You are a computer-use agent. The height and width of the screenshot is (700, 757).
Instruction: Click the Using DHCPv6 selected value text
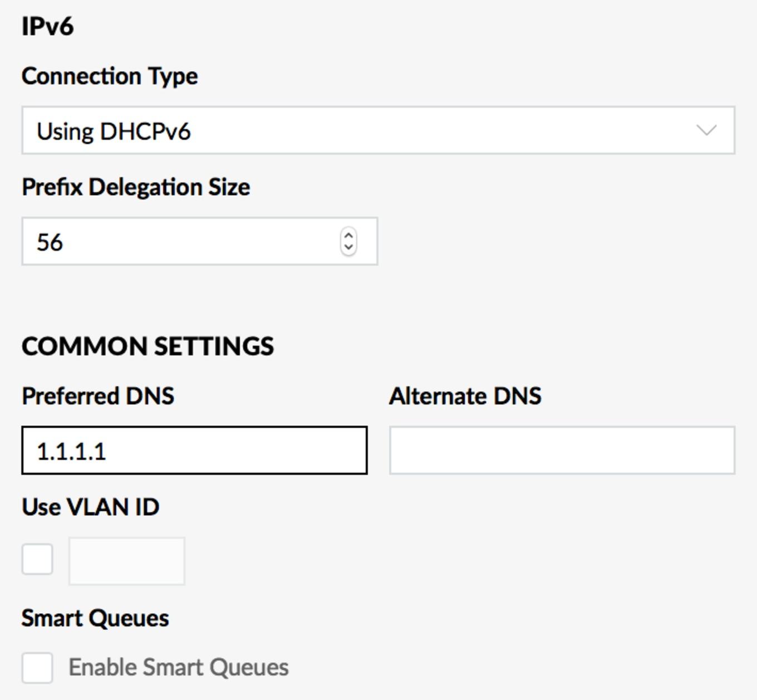(x=114, y=131)
